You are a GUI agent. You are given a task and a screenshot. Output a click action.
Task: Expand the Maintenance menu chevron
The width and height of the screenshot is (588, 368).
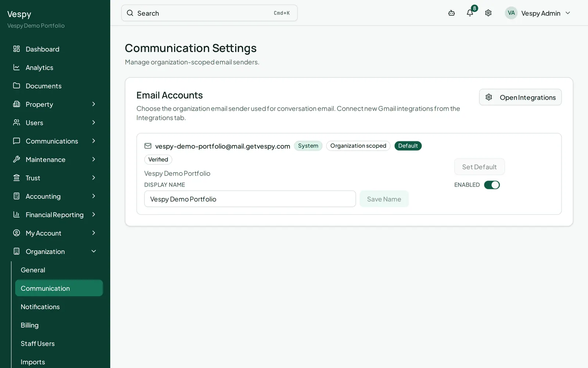(94, 159)
